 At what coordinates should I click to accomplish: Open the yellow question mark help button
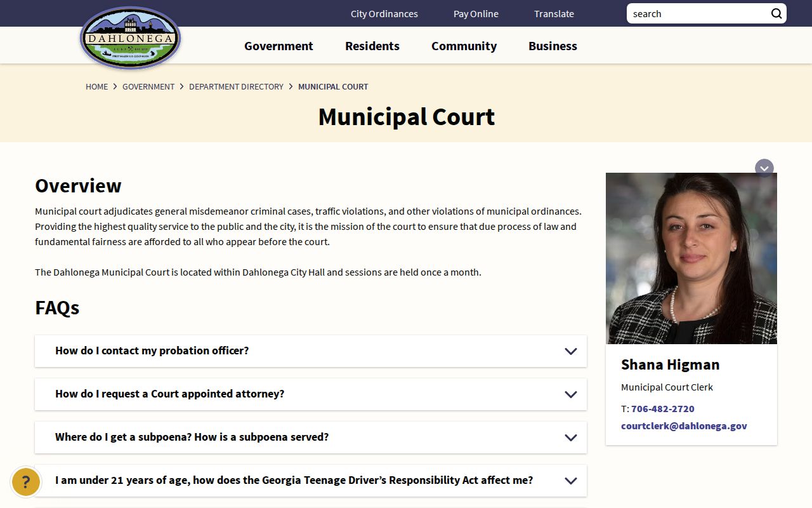pyautogui.click(x=26, y=482)
